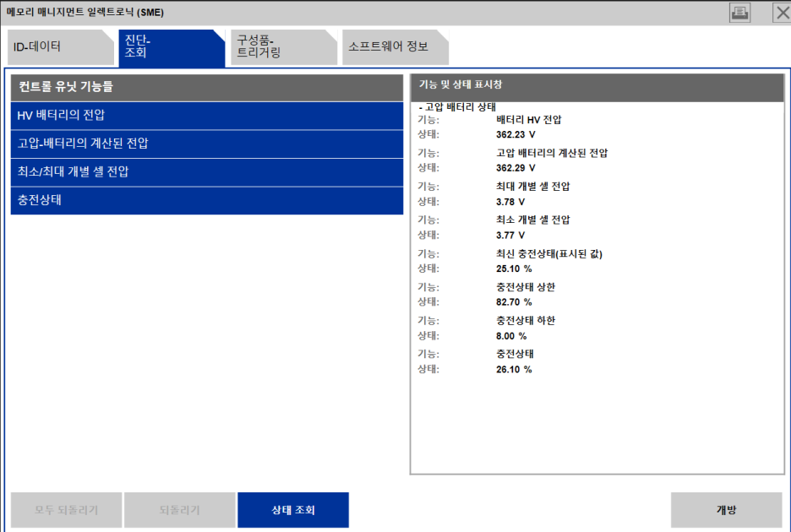Image resolution: width=791 pixels, height=532 pixels.
Task: Select 고압-배터리의 계산된 전압 row
Action: click(207, 144)
